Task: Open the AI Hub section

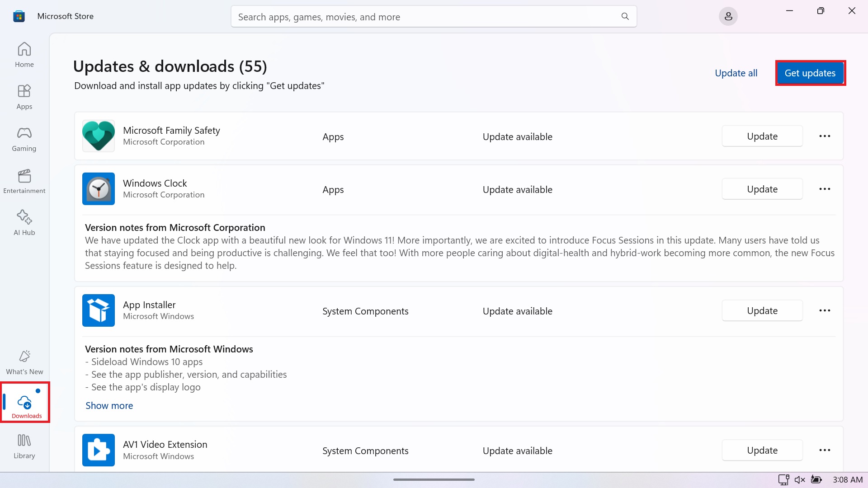Action: pyautogui.click(x=24, y=223)
